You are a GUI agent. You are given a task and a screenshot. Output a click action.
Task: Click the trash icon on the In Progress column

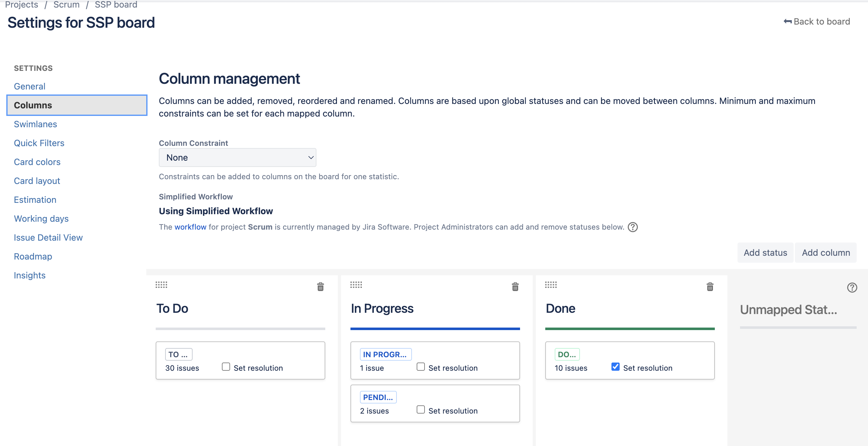(x=515, y=287)
